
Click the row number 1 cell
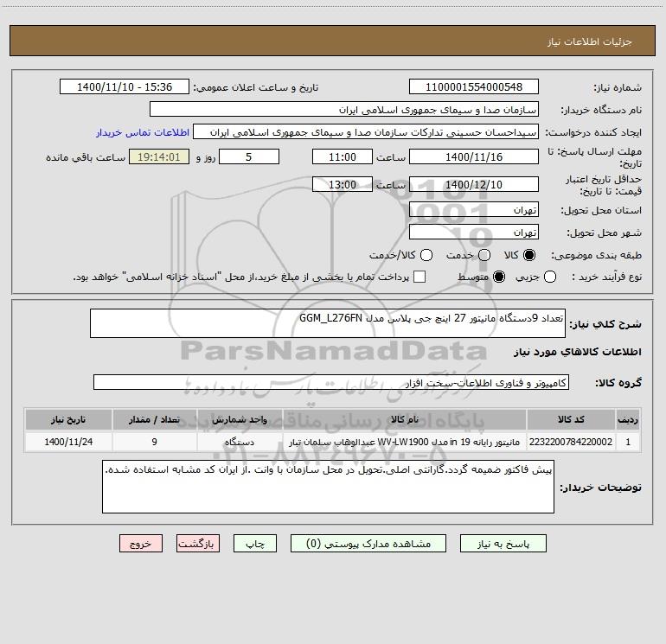pos(628,442)
